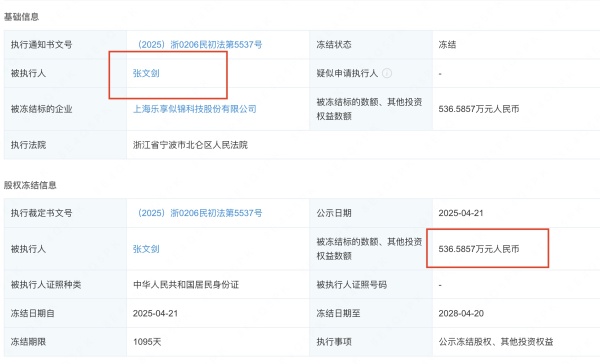
Task: Click the 被执行人证照号码 label cell
Action: click(x=371, y=284)
